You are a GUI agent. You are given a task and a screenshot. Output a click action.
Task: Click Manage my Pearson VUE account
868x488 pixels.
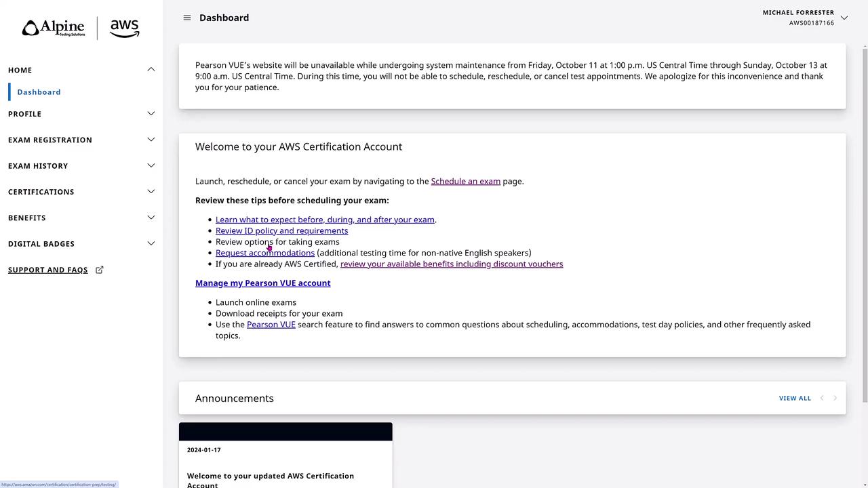(262, 283)
